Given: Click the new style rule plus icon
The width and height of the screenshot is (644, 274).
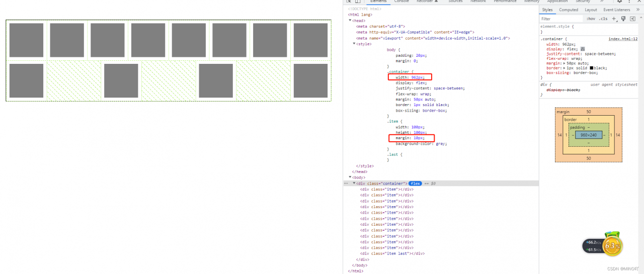Looking at the screenshot, I should pos(614,19).
